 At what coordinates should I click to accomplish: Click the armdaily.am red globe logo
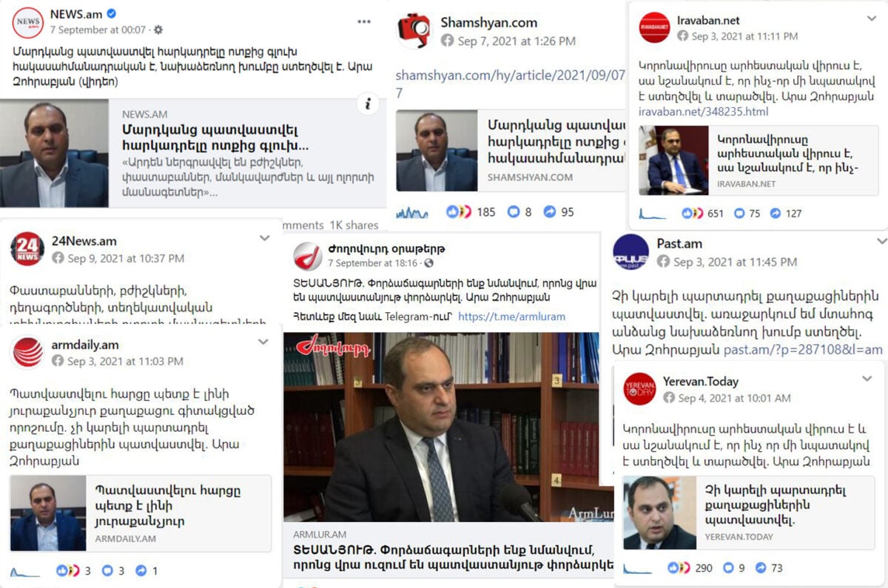28,352
